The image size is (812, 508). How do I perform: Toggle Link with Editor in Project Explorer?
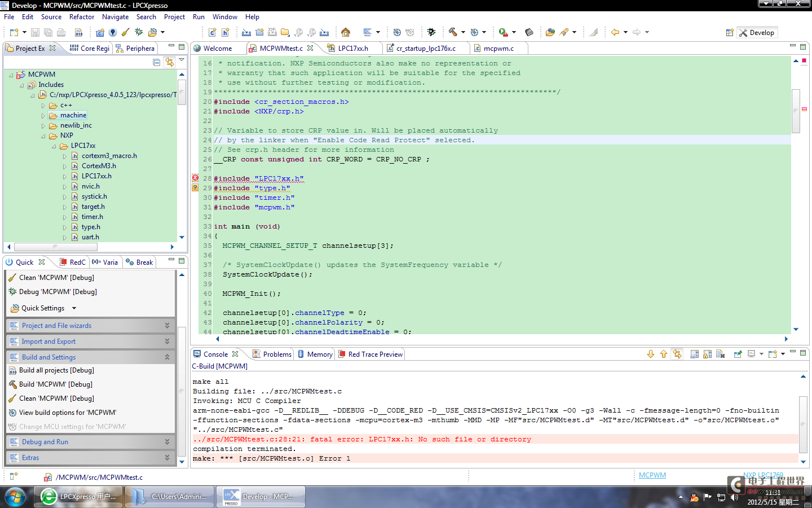tap(169, 62)
